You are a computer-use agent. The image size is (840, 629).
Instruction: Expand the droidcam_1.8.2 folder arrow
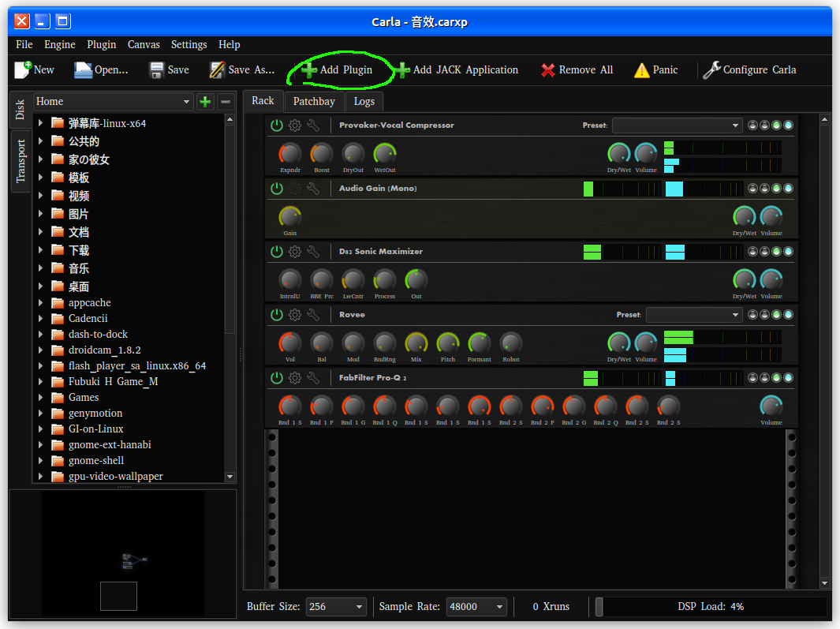[41, 350]
